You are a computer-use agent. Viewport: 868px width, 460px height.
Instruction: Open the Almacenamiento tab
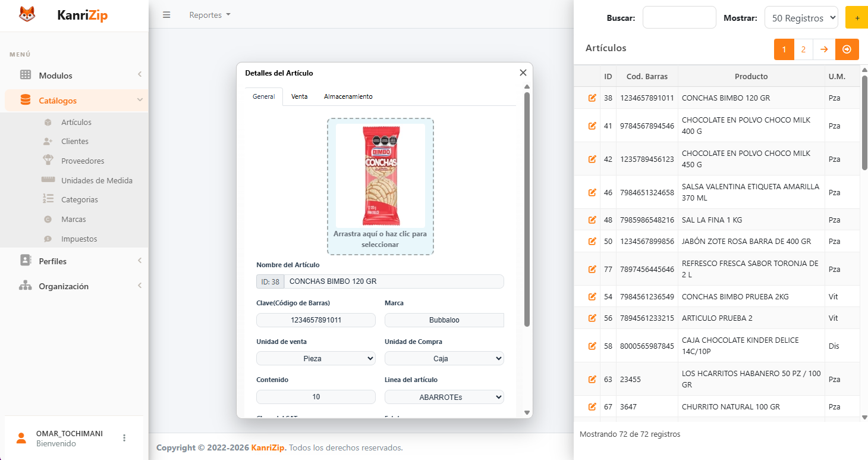pyautogui.click(x=348, y=96)
